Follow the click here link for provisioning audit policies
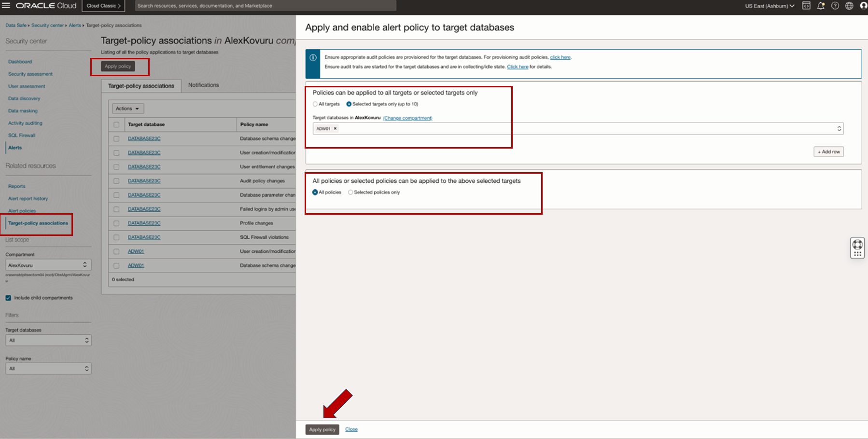 coord(560,57)
